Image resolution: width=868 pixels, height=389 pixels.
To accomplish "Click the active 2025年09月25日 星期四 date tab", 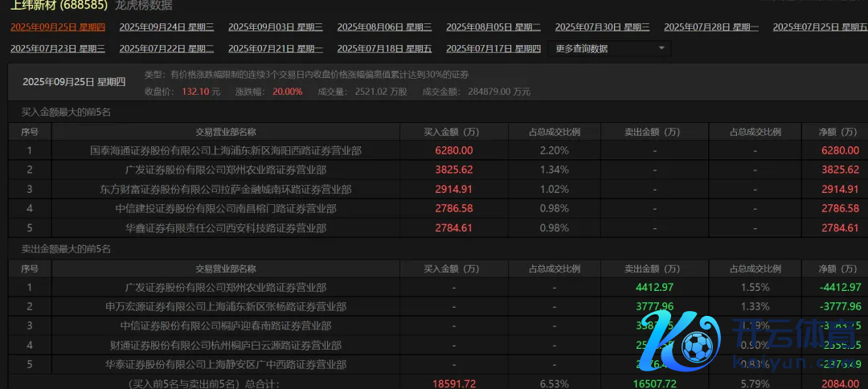I will [58, 27].
